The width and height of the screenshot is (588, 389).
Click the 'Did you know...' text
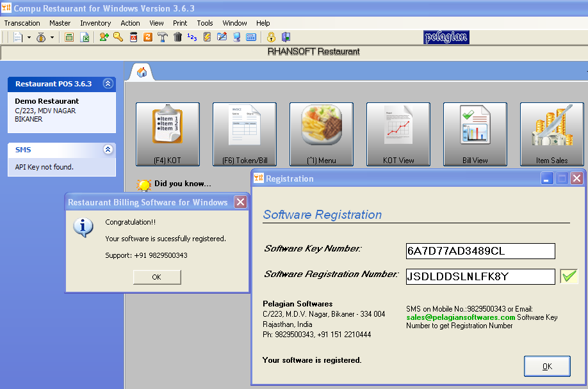click(x=183, y=184)
